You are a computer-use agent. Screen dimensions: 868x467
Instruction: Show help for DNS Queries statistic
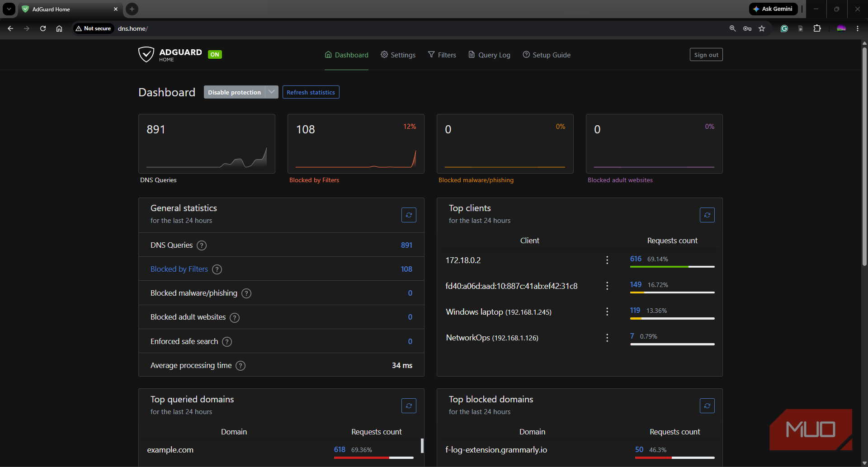tap(202, 245)
